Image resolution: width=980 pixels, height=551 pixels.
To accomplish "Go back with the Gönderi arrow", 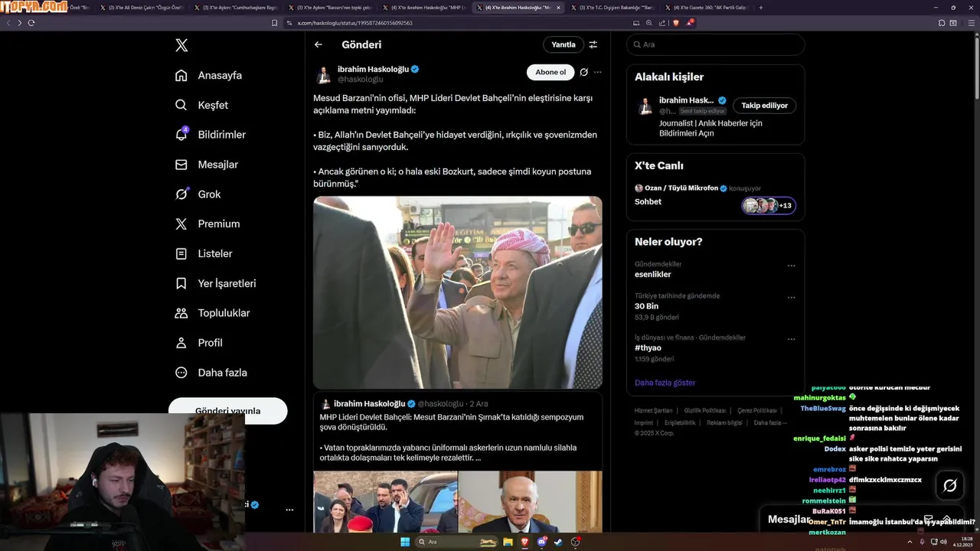I will click(318, 44).
